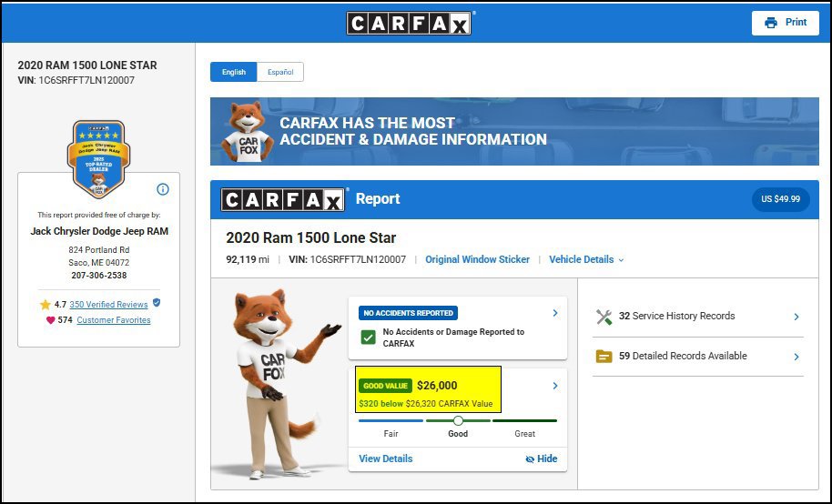
Task: Click GOOD VALUE green badge
Action: [x=386, y=386]
